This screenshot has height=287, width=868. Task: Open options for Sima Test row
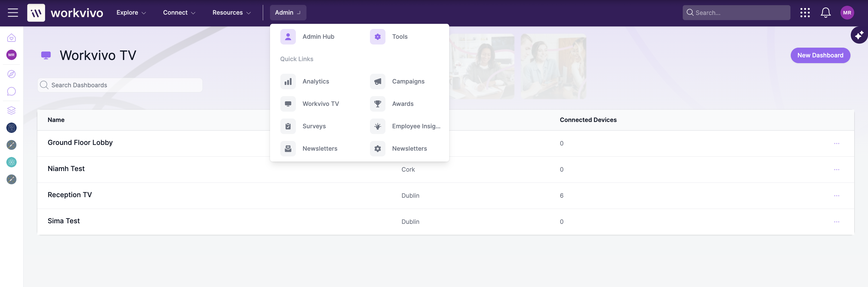[836, 222]
